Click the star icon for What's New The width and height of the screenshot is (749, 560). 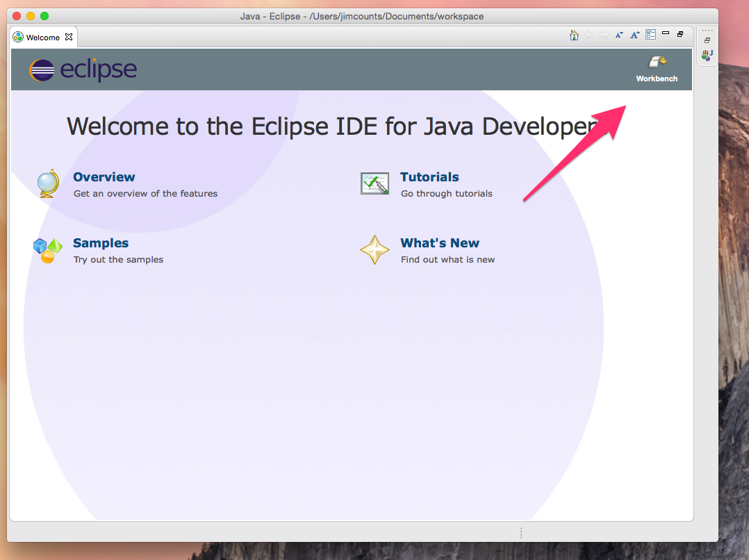[374, 249]
